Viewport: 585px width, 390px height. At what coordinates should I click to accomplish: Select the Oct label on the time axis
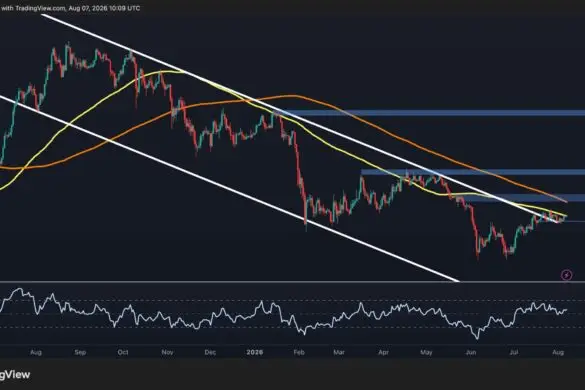[x=123, y=352]
